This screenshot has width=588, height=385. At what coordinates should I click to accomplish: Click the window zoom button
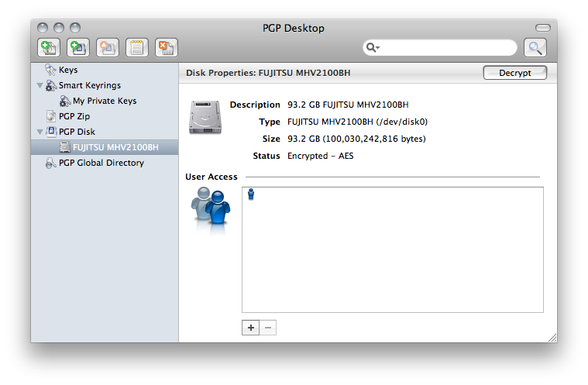(x=75, y=28)
